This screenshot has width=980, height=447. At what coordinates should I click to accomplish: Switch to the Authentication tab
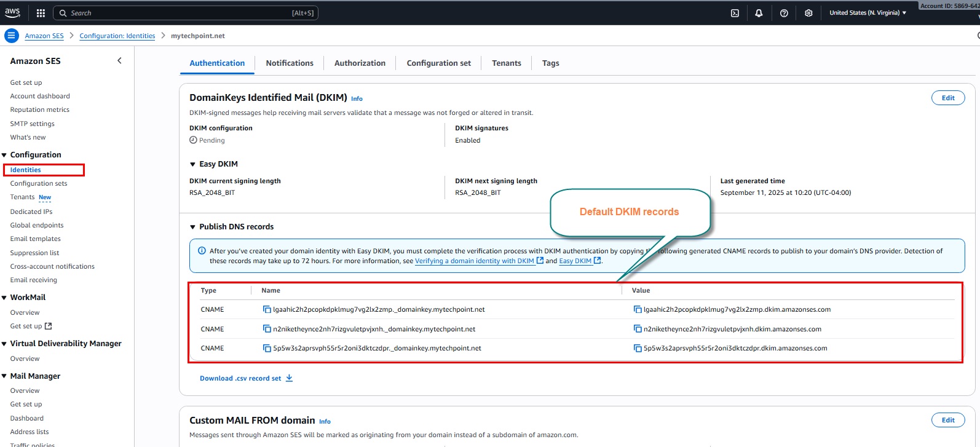coord(217,63)
